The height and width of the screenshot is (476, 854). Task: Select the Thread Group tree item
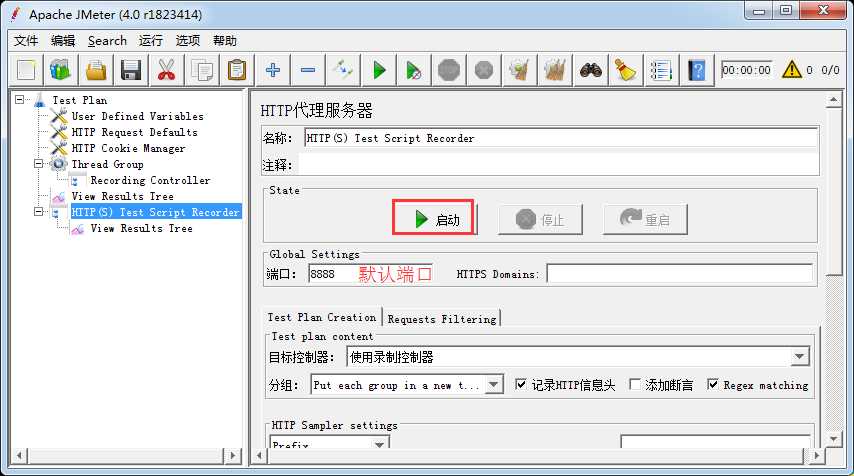(x=107, y=164)
